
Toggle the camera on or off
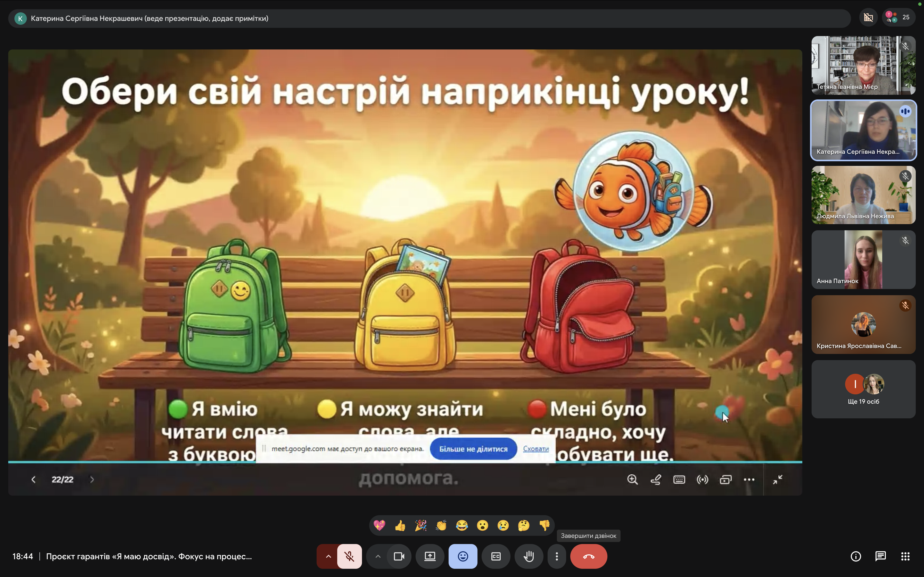tap(399, 556)
